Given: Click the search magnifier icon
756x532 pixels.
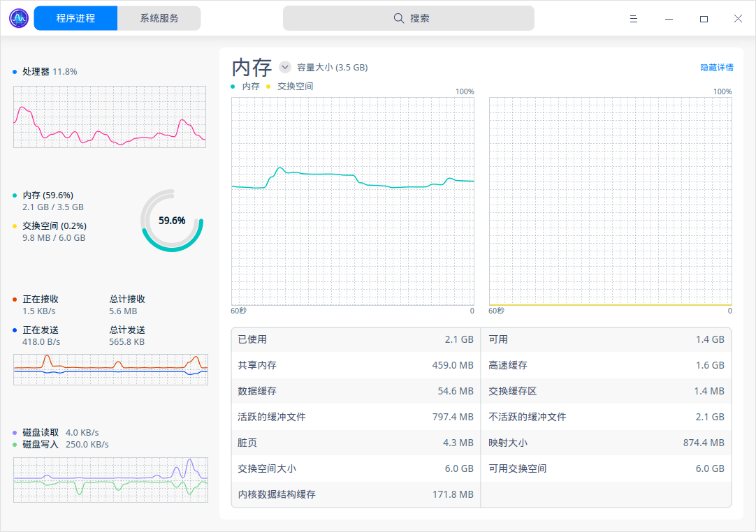Looking at the screenshot, I should pyautogui.click(x=398, y=18).
